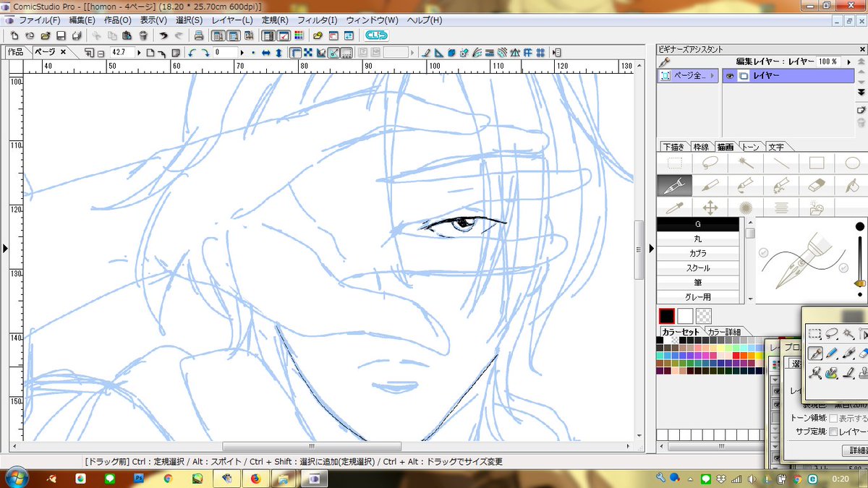Switch to 枠線 tab
868x488 pixels.
[701, 147]
